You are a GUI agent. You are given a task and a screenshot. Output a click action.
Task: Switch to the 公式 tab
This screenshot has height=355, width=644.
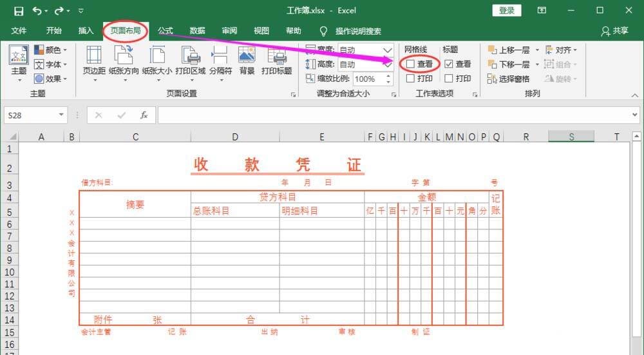coord(165,31)
